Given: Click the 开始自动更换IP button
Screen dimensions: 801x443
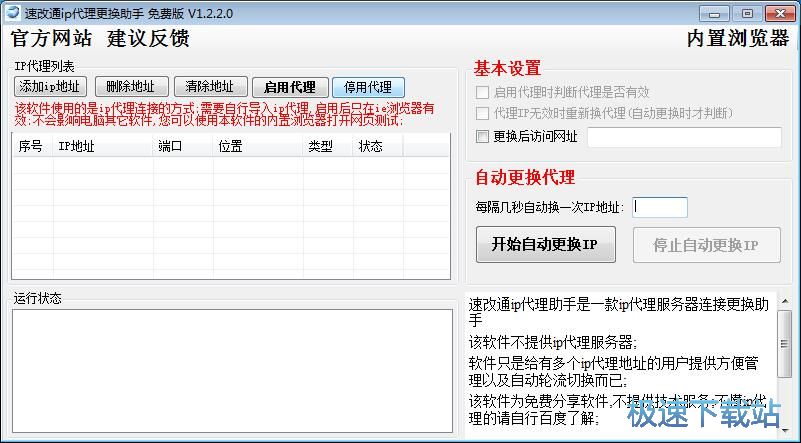Looking at the screenshot, I should [x=546, y=245].
